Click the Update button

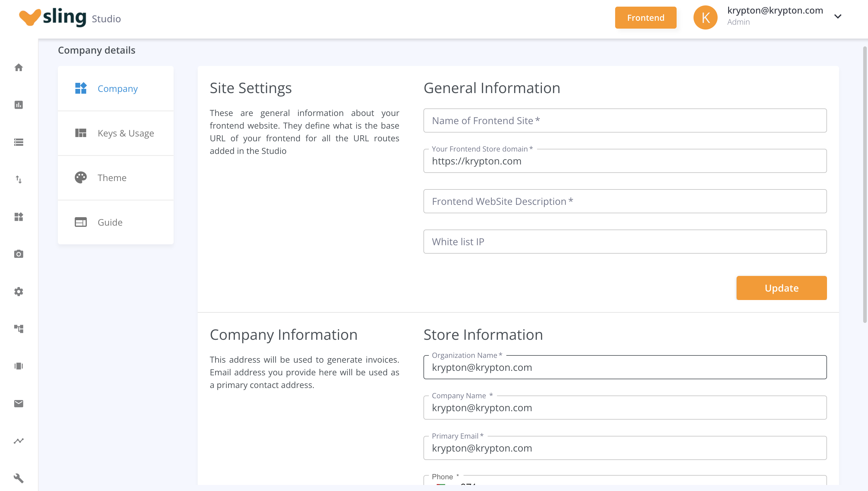point(781,288)
